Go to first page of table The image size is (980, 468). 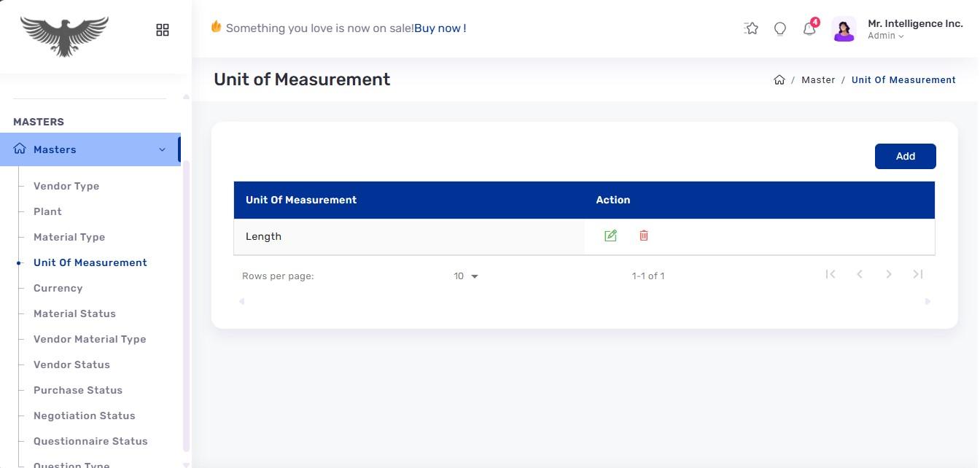[x=830, y=274]
